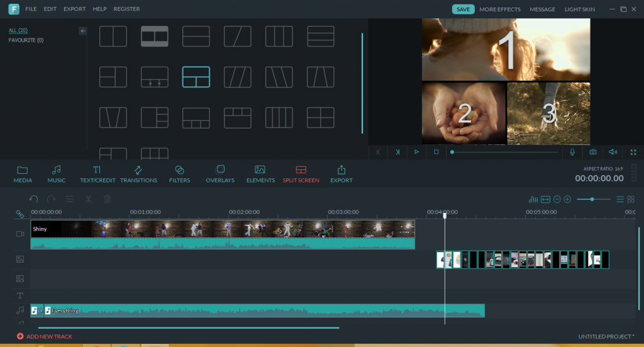Open the Overlays panel
644x347 pixels.
tap(220, 174)
